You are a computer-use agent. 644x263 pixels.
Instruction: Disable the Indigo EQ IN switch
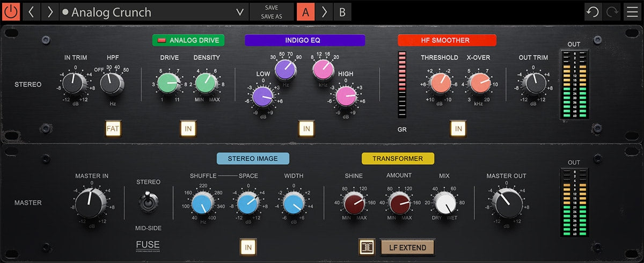306,129
